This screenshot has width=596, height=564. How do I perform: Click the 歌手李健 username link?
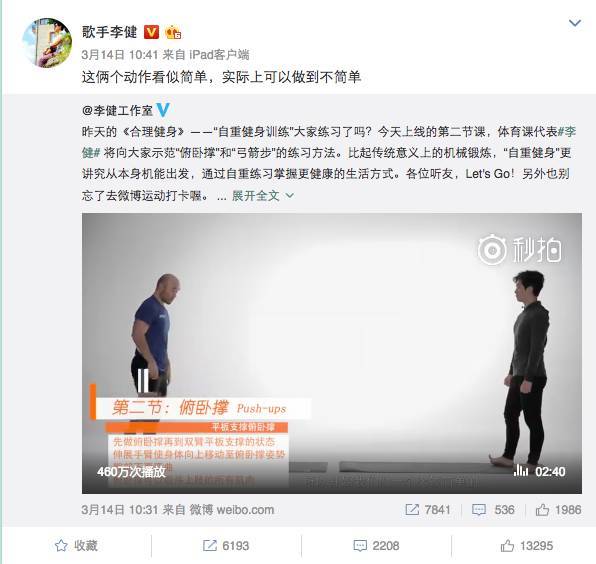pyautogui.click(x=109, y=32)
